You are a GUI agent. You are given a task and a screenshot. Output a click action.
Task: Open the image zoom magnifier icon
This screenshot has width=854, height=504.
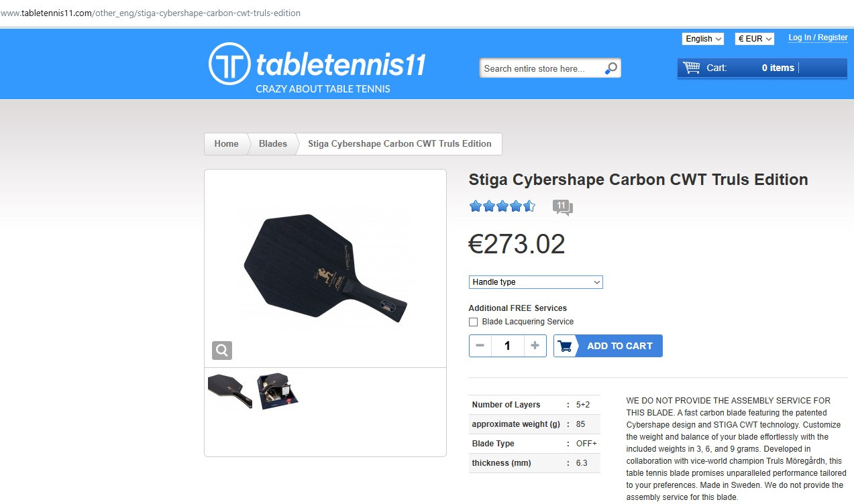(x=222, y=350)
